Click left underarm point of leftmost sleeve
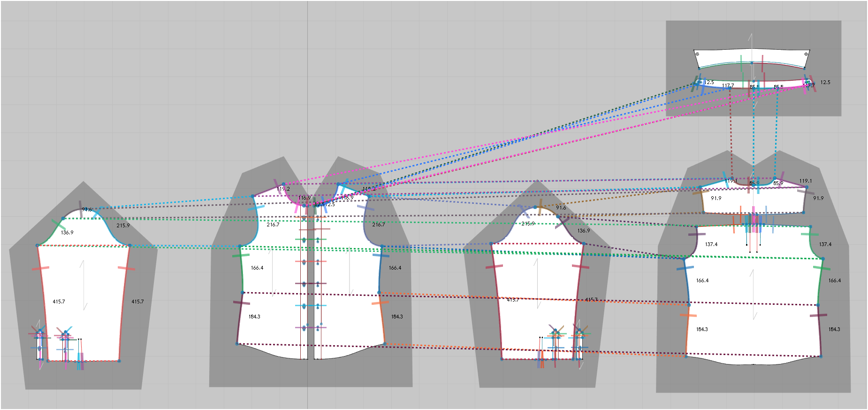868x410 pixels. coord(38,245)
